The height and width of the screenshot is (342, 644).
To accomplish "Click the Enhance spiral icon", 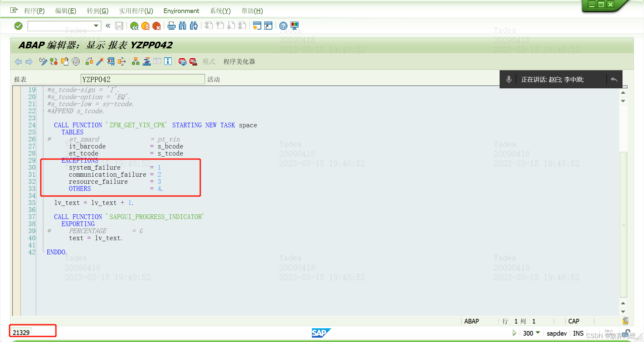I will click(76, 61).
